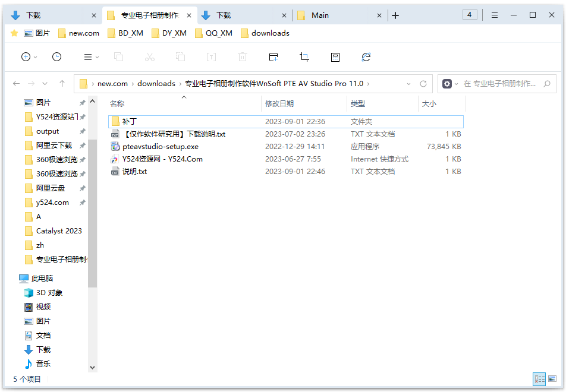Click the delete trash icon
This screenshot has height=392, width=566.
[243, 57]
